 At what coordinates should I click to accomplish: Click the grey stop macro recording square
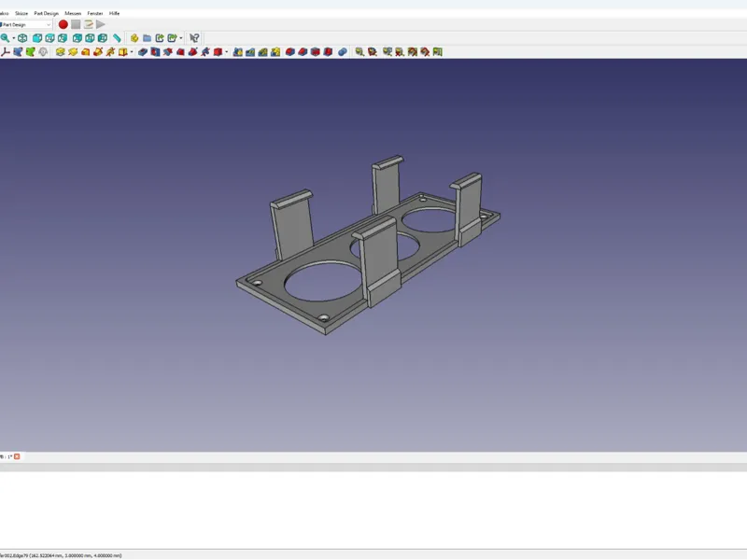[76, 24]
